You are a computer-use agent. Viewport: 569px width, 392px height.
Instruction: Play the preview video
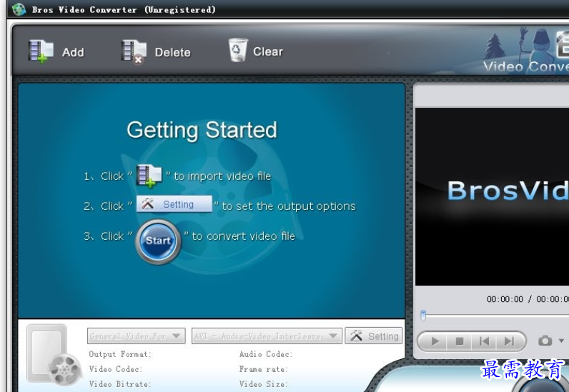coord(435,341)
